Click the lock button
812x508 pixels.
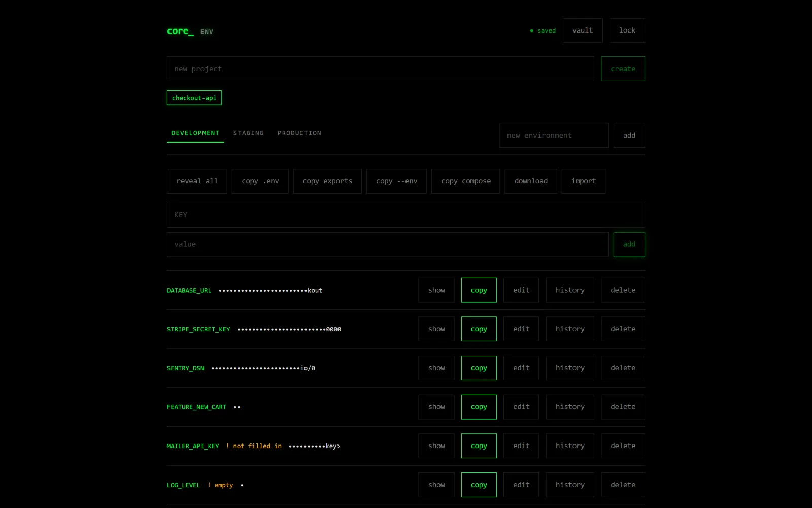click(627, 30)
